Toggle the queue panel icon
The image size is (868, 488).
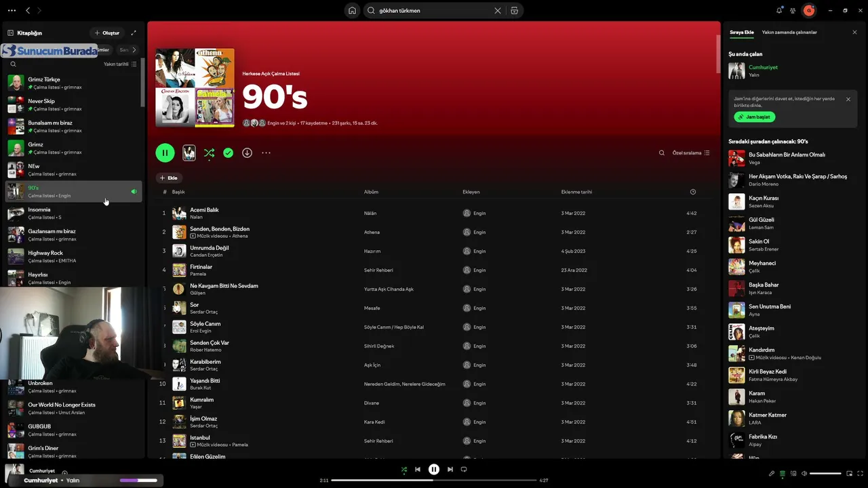tap(782, 473)
